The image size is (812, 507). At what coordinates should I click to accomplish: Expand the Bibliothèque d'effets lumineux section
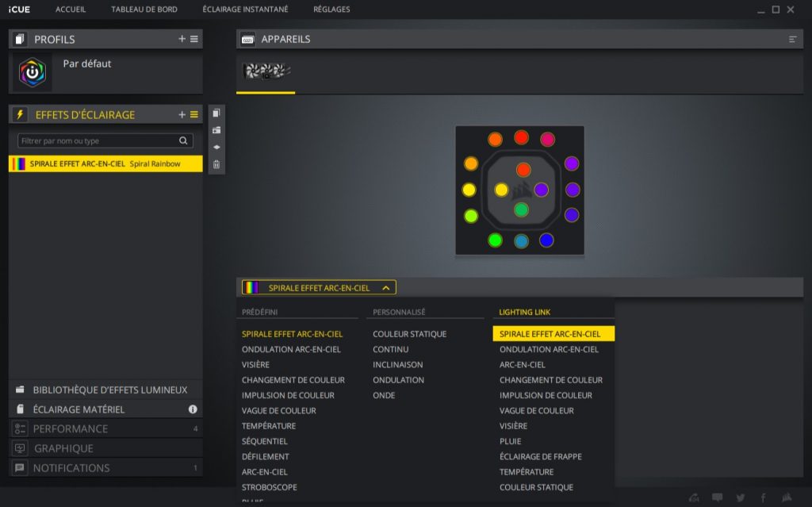(109, 390)
